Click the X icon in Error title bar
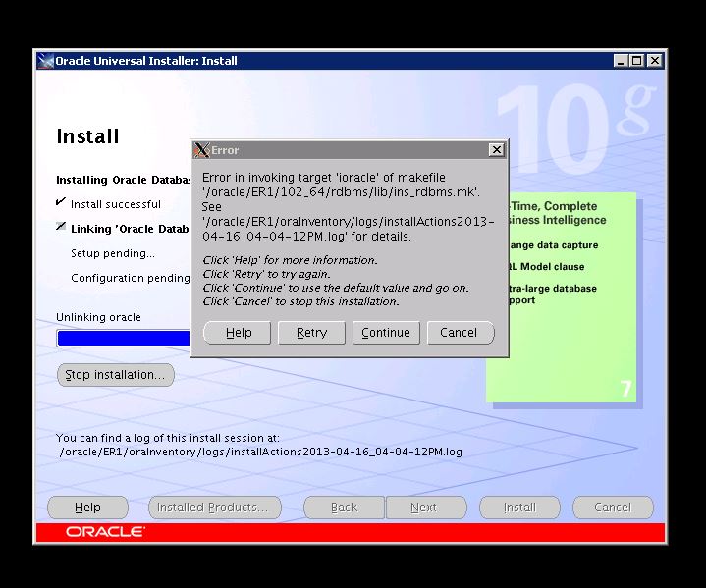 (x=201, y=150)
